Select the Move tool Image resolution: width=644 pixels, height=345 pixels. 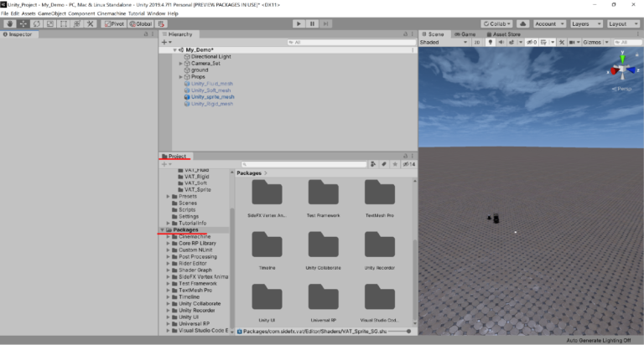pyautogui.click(x=23, y=23)
